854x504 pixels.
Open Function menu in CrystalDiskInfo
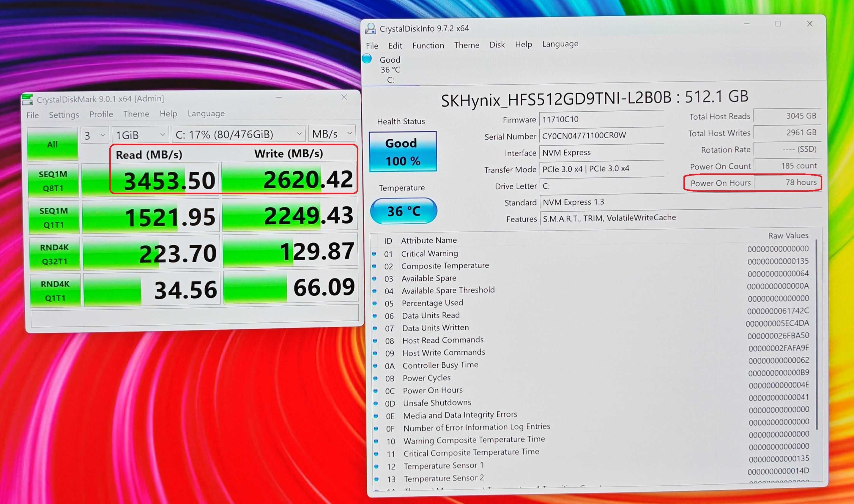point(428,45)
